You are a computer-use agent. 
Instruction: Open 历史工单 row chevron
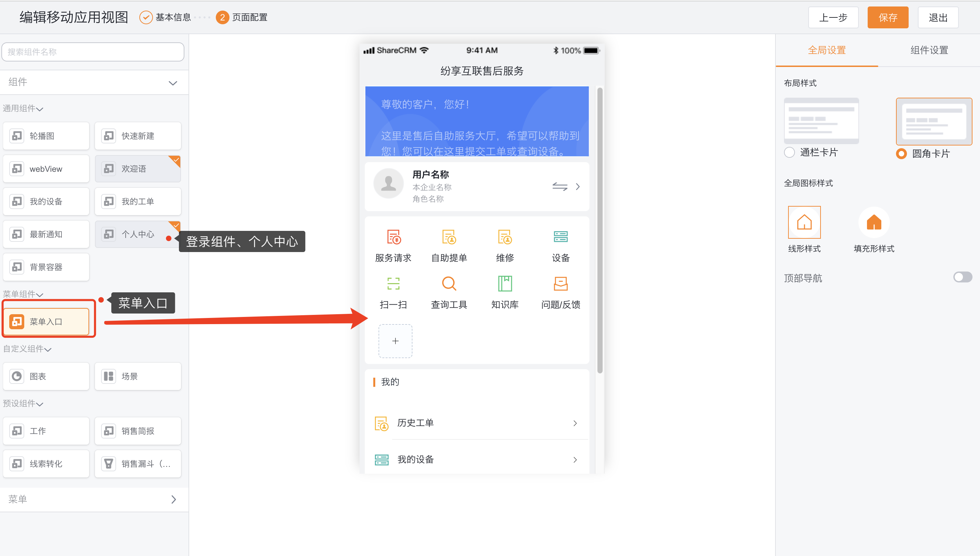tap(575, 423)
